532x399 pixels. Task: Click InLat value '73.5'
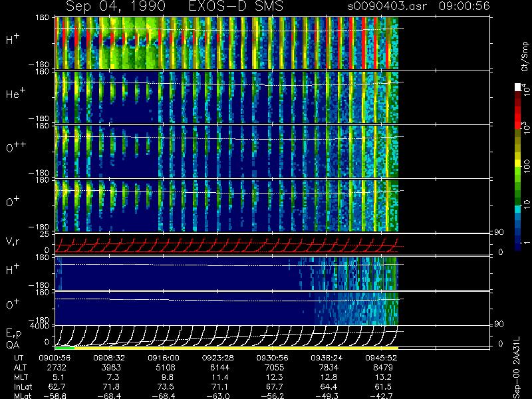[x=166, y=386]
